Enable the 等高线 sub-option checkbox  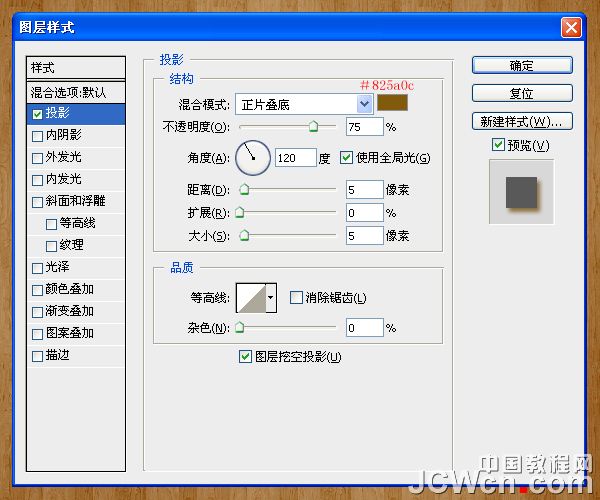(x=51, y=224)
